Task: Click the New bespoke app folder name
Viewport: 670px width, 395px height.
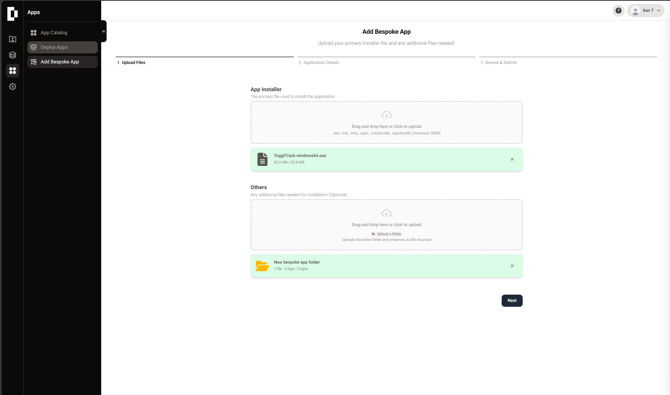Action: [x=297, y=262]
